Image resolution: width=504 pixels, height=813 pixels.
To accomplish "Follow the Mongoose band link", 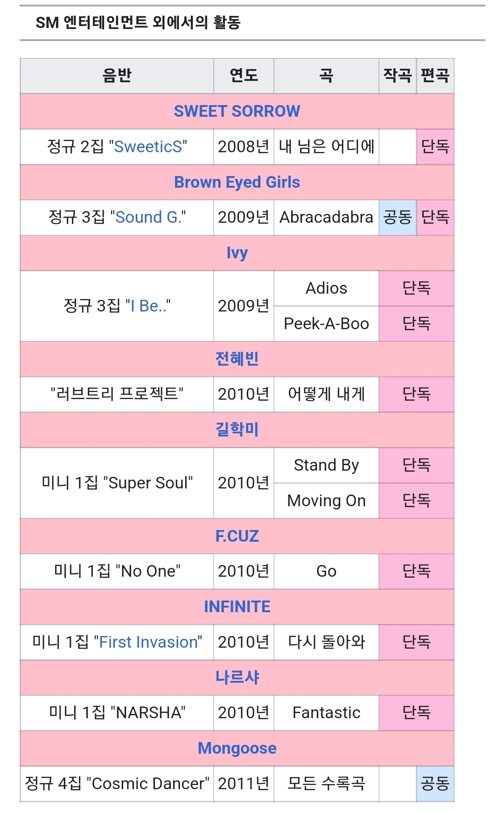I will (x=237, y=748).
